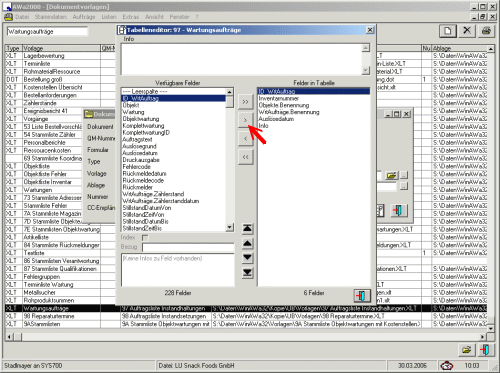Select the 'Bestellung groß' row
Screen dimensions: 500x373
(x=60, y=79)
